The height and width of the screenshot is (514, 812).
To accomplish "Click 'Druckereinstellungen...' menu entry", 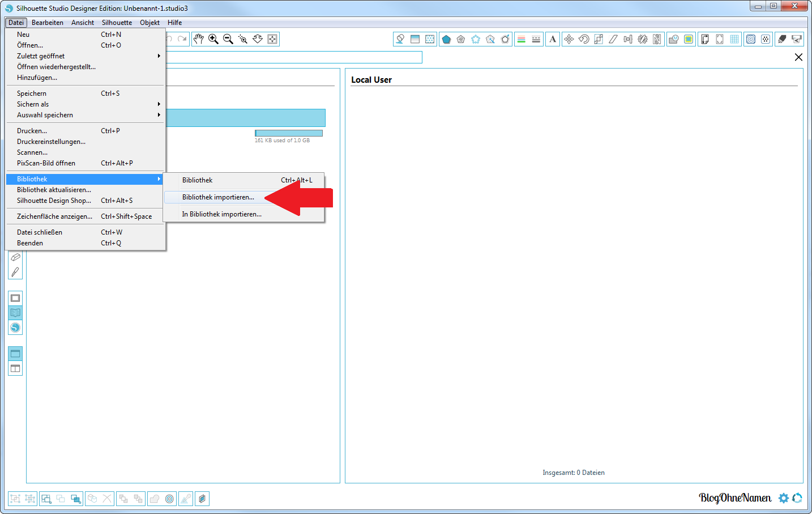I will pyautogui.click(x=51, y=142).
